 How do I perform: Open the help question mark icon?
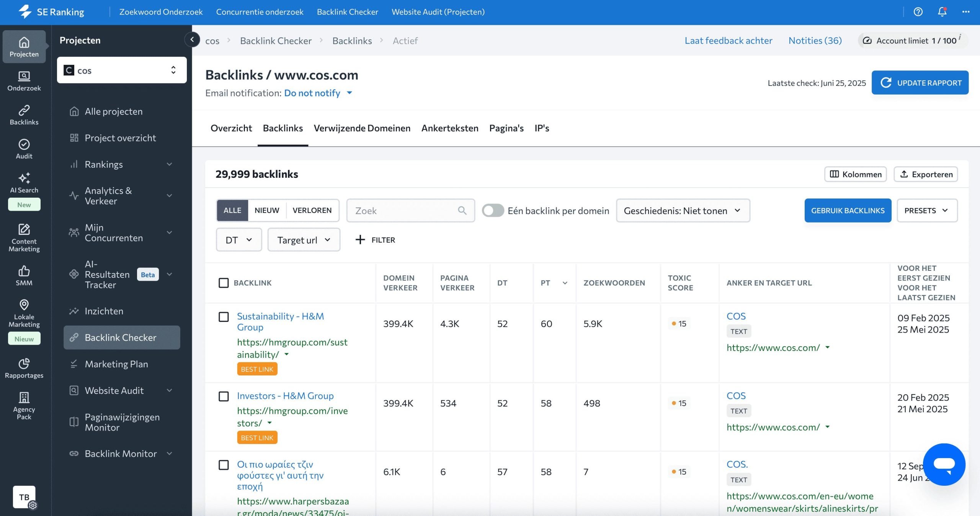tap(918, 12)
